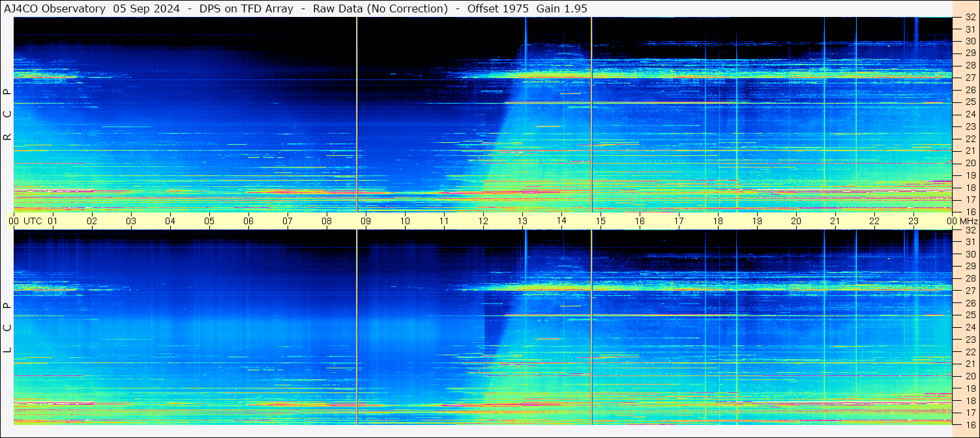980x438 pixels.
Task: Click "DPS on TFD Array" header text
Action: [246, 8]
